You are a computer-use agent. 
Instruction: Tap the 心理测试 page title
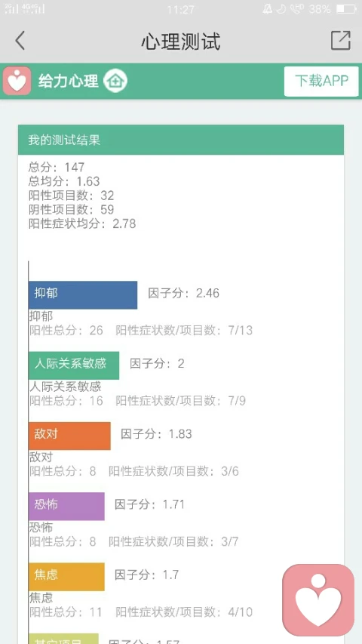pos(180,41)
